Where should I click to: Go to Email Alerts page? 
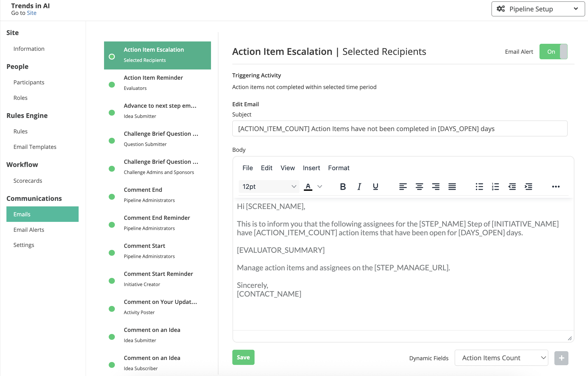point(29,230)
